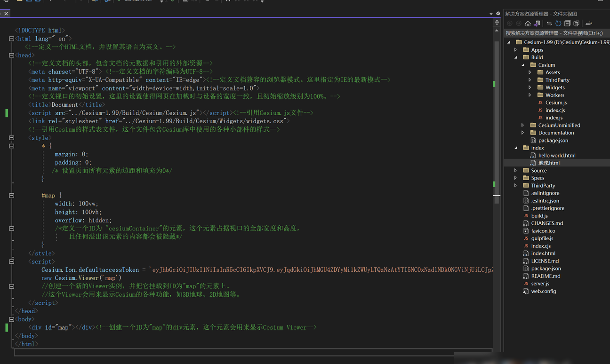Click the switch views icon with Visual Studio logo
Viewport: 610px width, 364px height.
click(x=537, y=24)
